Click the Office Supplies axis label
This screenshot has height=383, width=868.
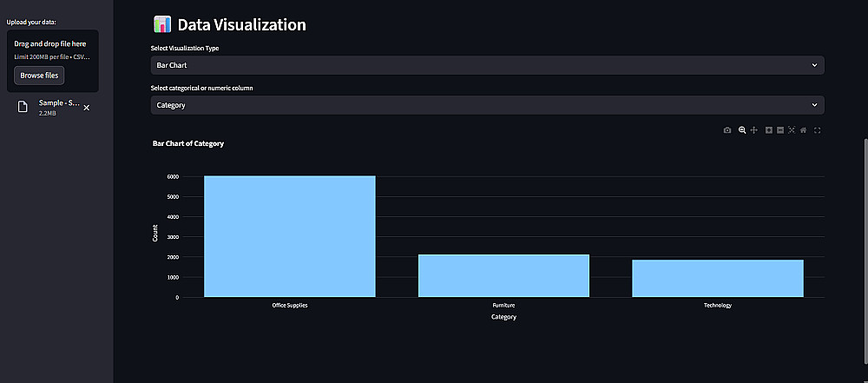coord(290,306)
